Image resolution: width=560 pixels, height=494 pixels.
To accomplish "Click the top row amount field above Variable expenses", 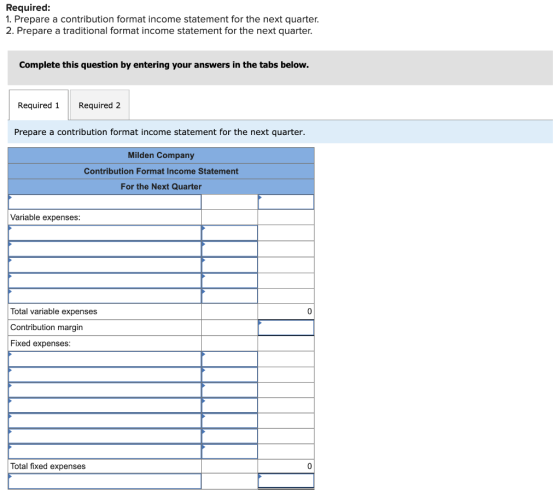I will (286, 202).
